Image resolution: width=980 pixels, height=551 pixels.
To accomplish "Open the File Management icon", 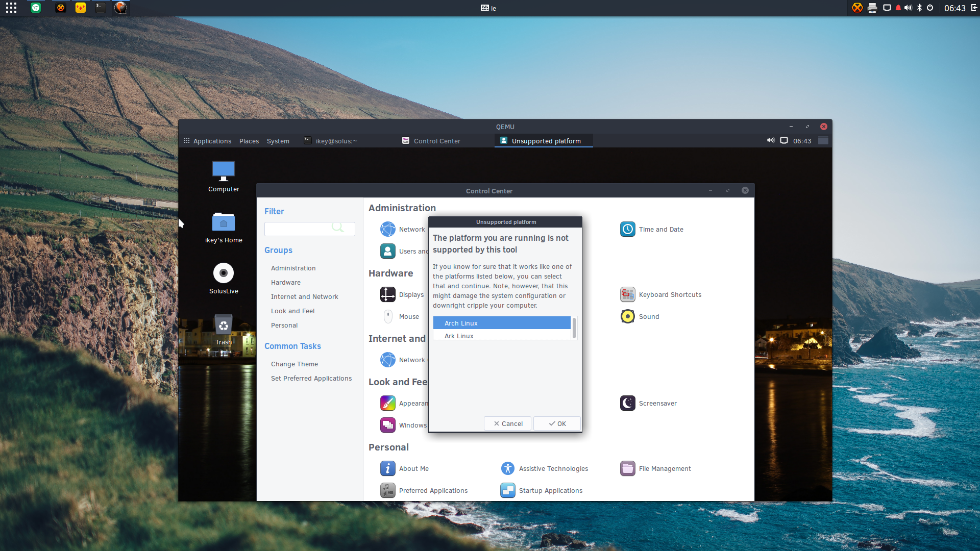I will pos(628,468).
